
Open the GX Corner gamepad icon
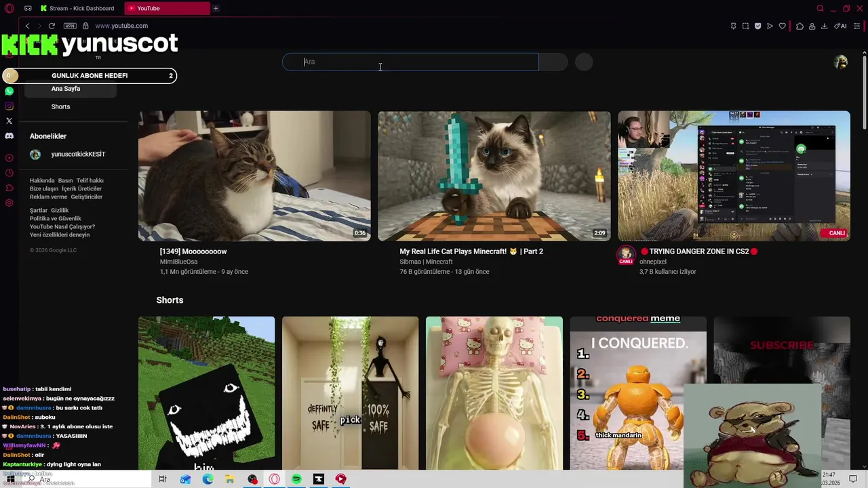coord(28,8)
